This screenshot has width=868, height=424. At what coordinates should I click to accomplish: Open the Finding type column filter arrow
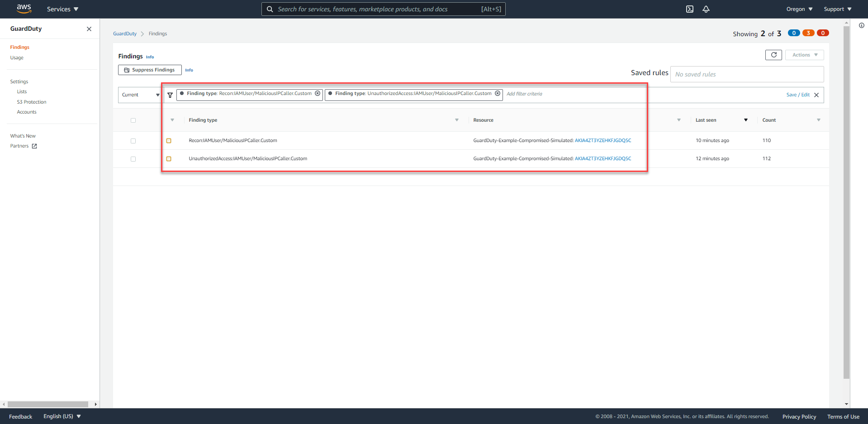coord(457,120)
